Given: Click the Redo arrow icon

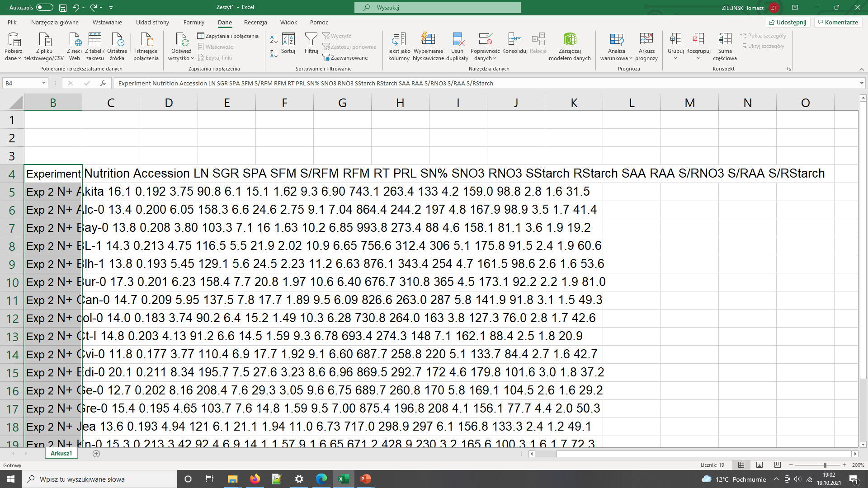Looking at the screenshot, I should coord(94,8).
